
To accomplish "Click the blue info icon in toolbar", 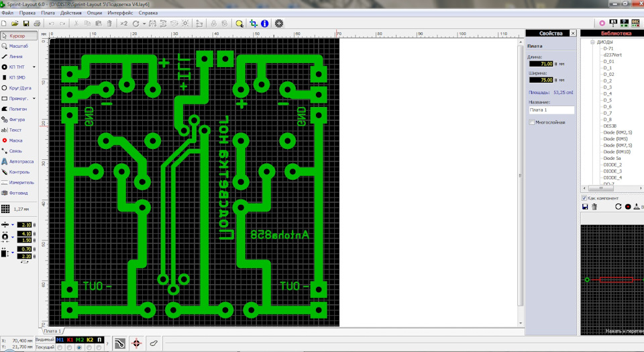I will 265,24.
